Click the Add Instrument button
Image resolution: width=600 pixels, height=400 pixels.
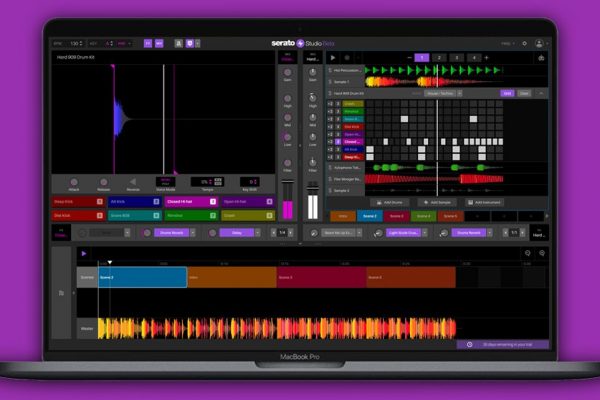pos(484,202)
